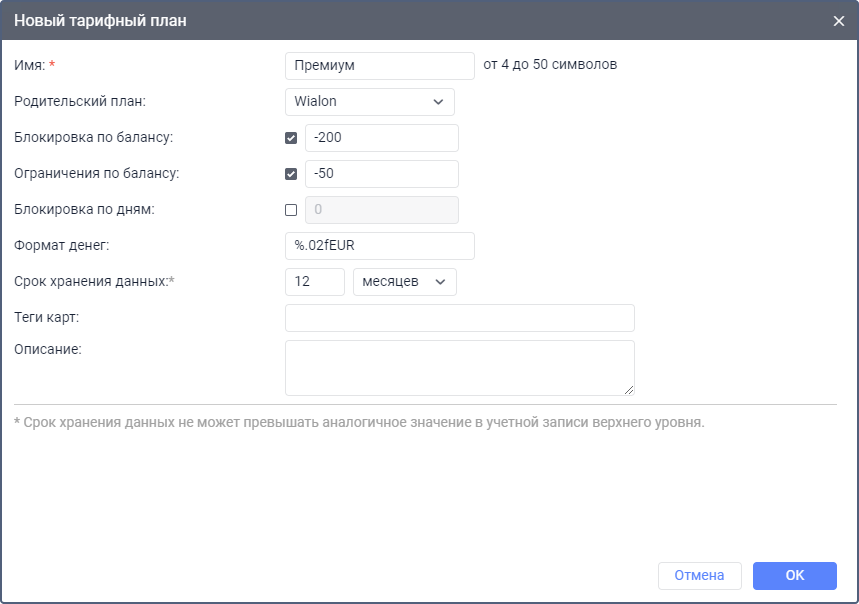Click the Новый тарифный план title bar
This screenshot has width=859, height=604.
pos(400,21)
